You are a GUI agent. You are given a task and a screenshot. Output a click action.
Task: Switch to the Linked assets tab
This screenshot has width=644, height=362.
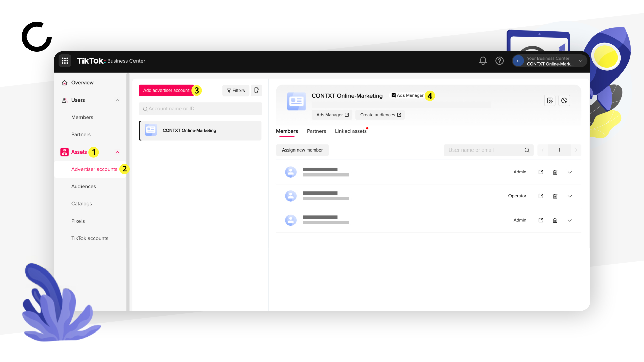351,131
